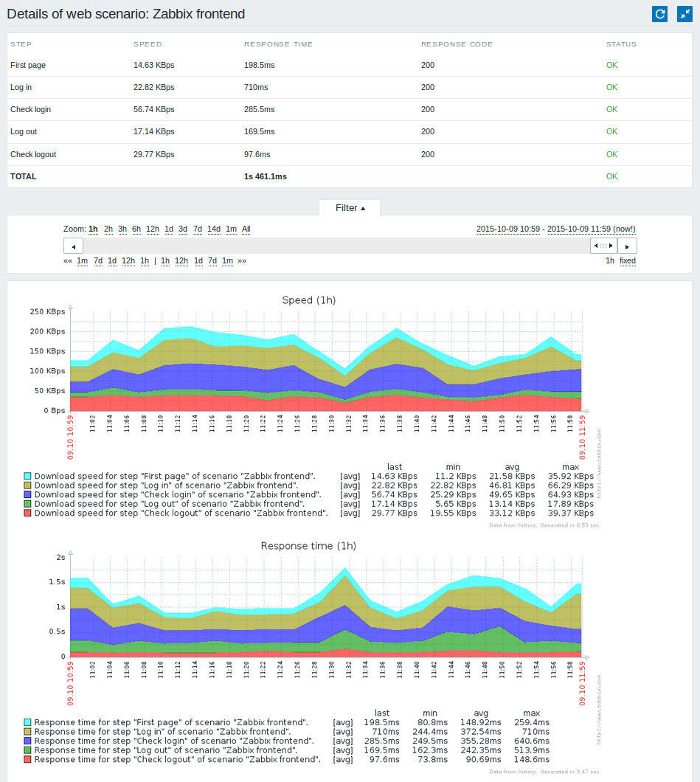This screenshot has width=700, height=782.
Task: Click the total response time 1s 461.1ms
Action: tap(266, 176)
